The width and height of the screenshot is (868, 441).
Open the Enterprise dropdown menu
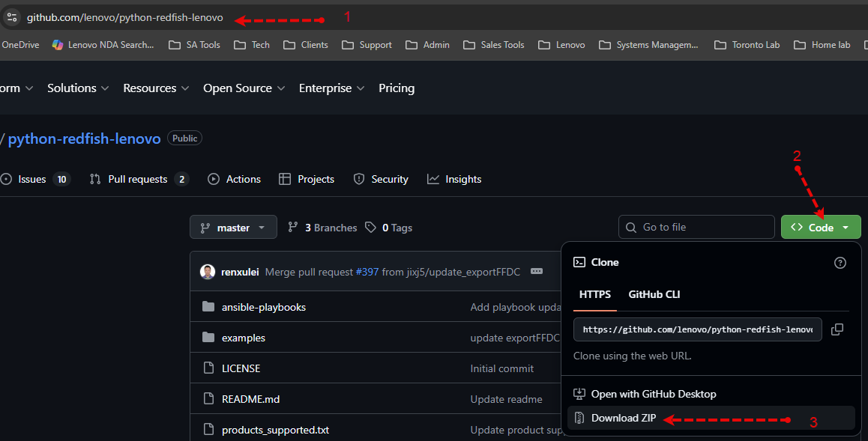pos(331,88)
